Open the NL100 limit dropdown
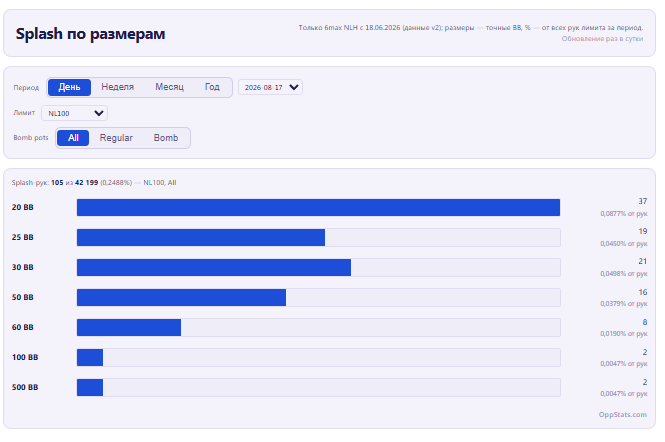The width and height of the screenshot is (665, 442). tap(75, 113)
